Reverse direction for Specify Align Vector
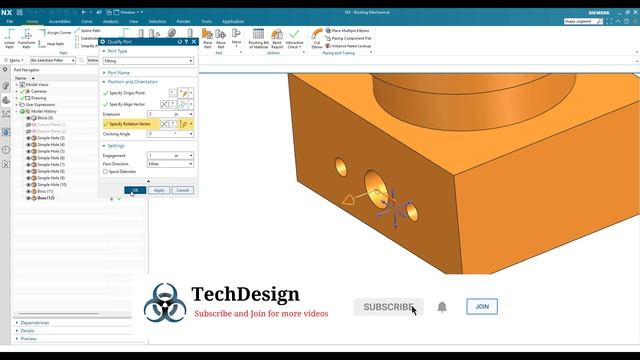Screen dimensions: 640x360 [164, 104]
